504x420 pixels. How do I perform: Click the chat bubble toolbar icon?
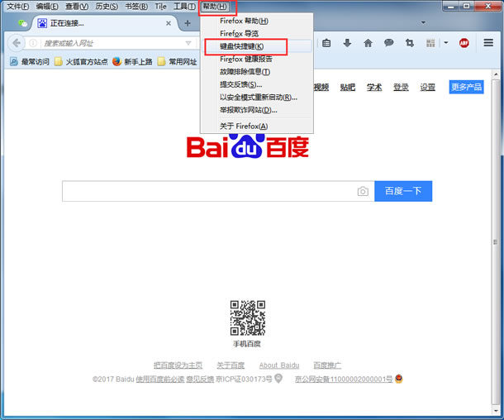tap(388, 42)
